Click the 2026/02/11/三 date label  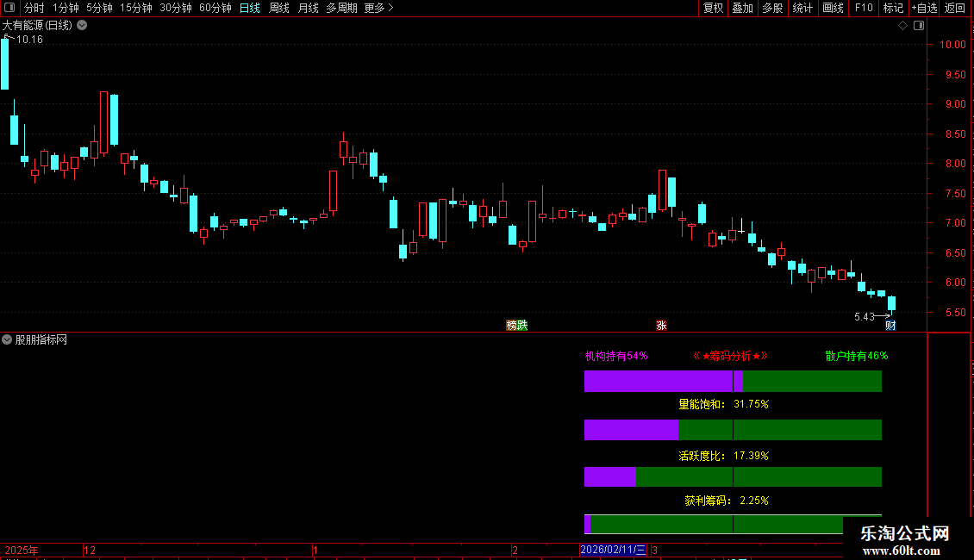[x=613, y=550]
